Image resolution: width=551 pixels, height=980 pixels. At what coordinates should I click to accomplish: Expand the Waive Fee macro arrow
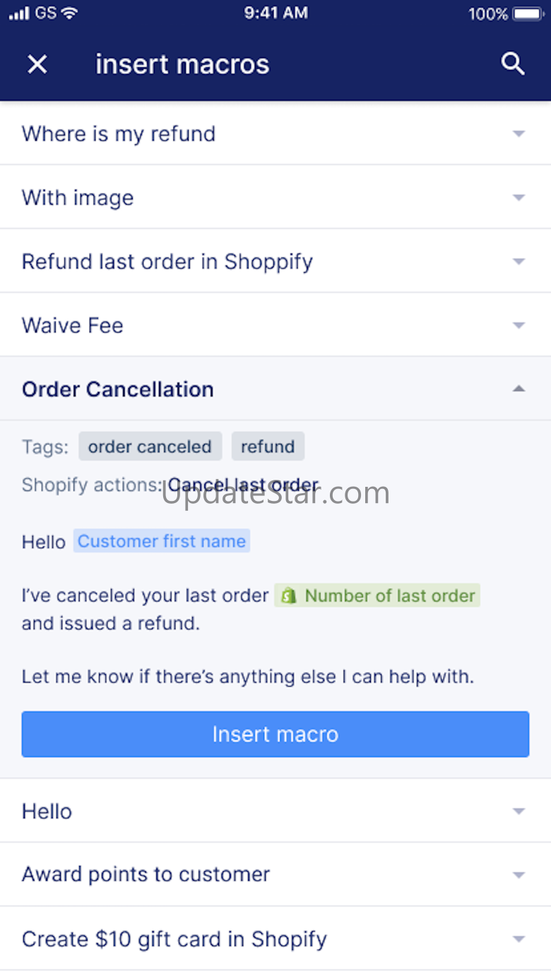(x=519, y=325)
